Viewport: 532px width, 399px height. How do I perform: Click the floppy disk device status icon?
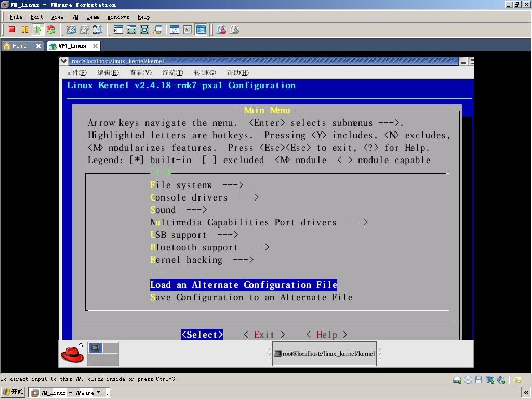point(478,380)
